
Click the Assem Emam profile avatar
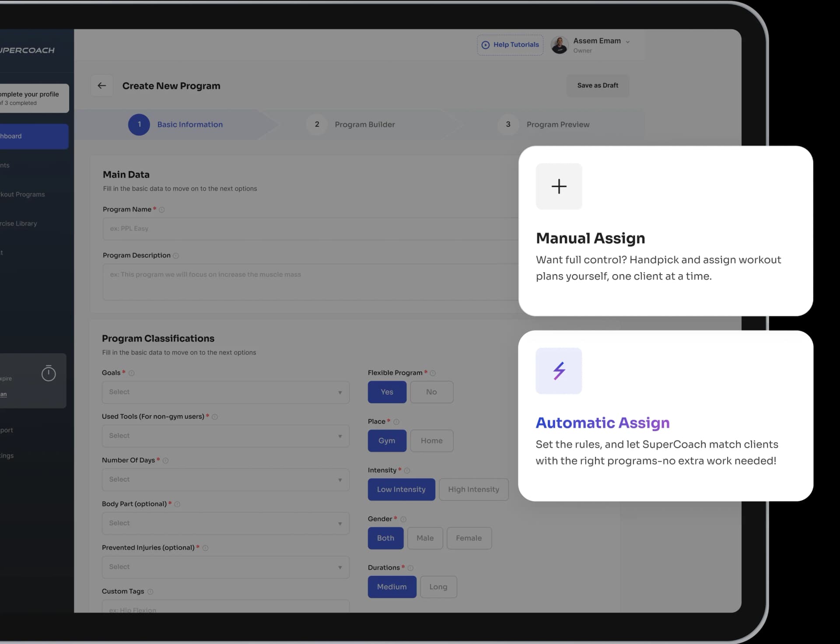[560, 45]
